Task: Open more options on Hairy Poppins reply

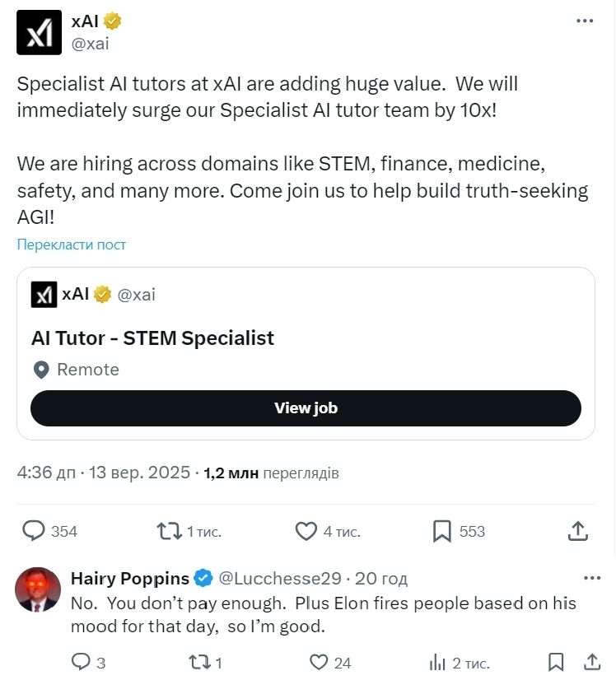Action: tap(591, 577)
